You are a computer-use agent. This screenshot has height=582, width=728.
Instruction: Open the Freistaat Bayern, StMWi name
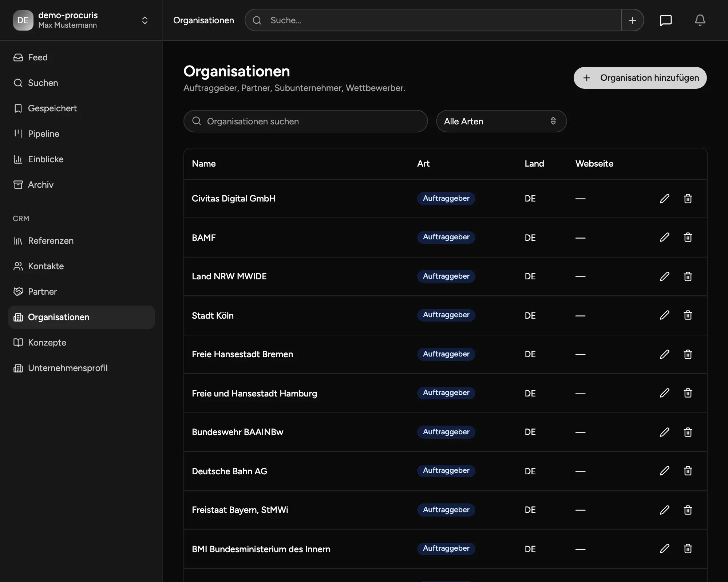pos(240,510)
